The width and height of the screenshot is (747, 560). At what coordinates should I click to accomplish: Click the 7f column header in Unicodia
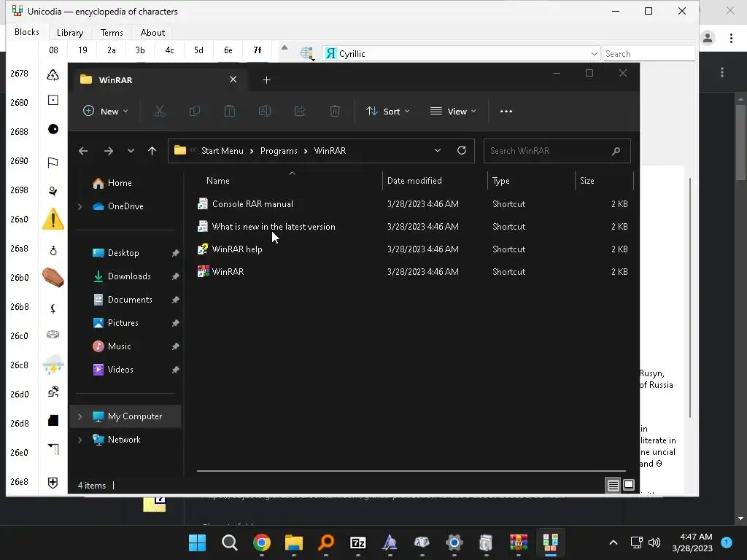[258, 50]
